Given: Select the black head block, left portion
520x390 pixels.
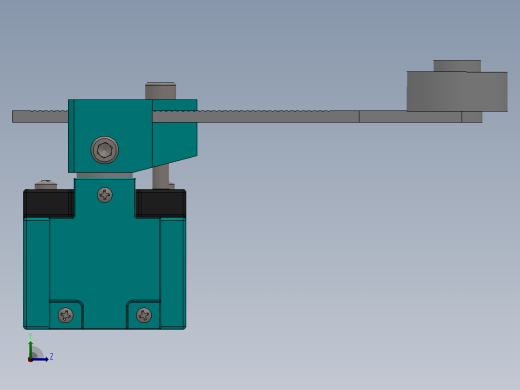Looking at the screenshot, I should click(49, 203).
